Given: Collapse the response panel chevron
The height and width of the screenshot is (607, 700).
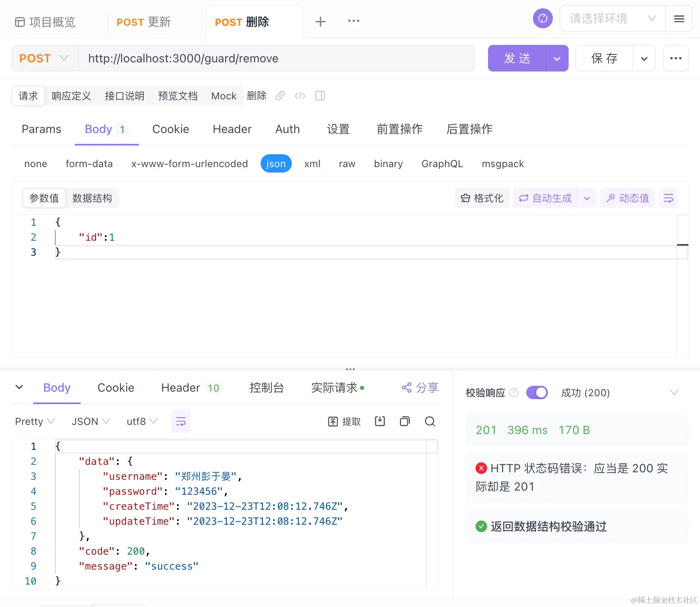Looking at the screenshot, I should (19, 387).
